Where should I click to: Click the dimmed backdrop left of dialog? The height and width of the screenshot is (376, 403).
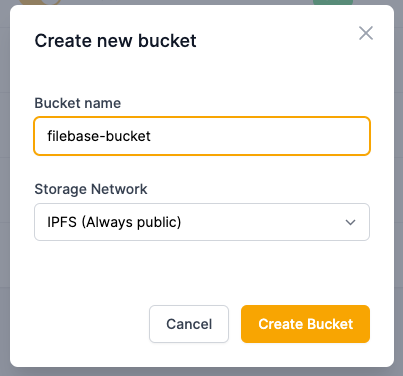pyautogui.click(x=5, y=187)
